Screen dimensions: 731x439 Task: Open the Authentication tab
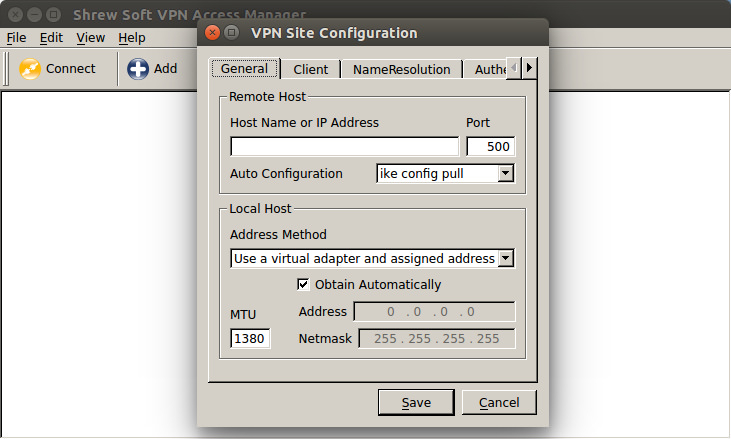tap(490, 69)
